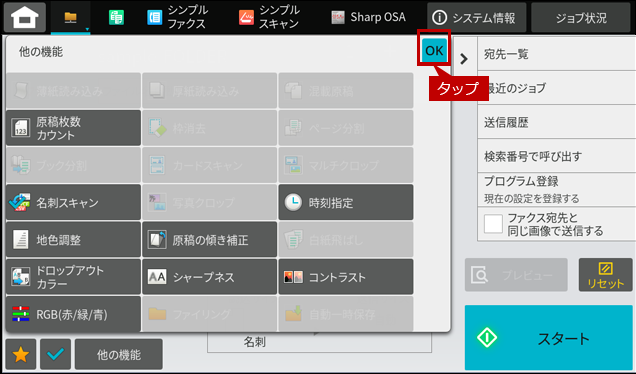Tap the OK button
Image resolution: width=636 pixels, height=374 pixels.
tap(434, 51)
